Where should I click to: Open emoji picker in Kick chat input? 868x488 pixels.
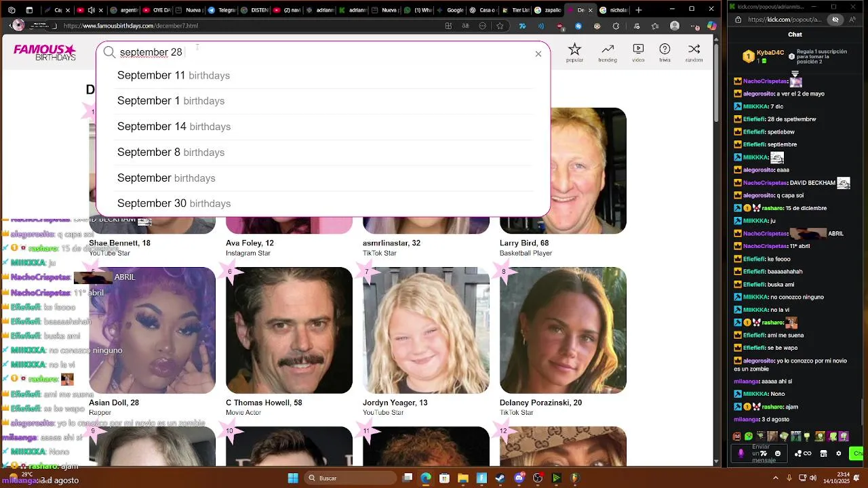click(x=778, y=453)
